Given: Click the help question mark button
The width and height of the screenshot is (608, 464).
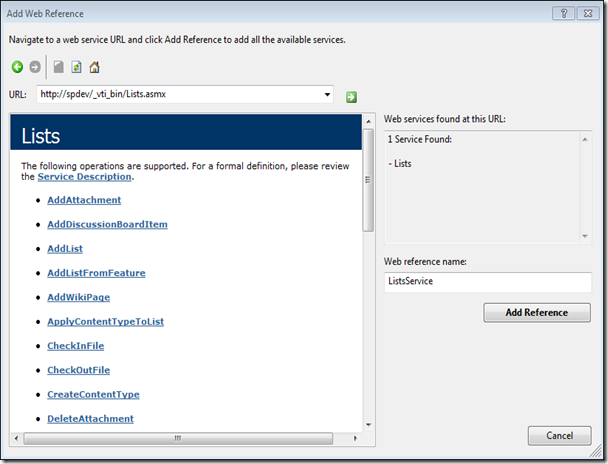Looking at the screenshot, I should pyautogui.click(x=564, y=14).
